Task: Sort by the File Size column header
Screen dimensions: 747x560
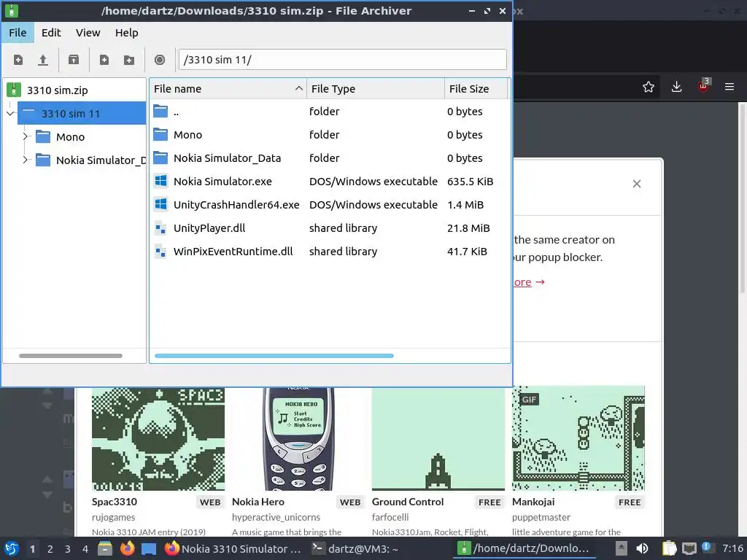Action: (476, 88)
